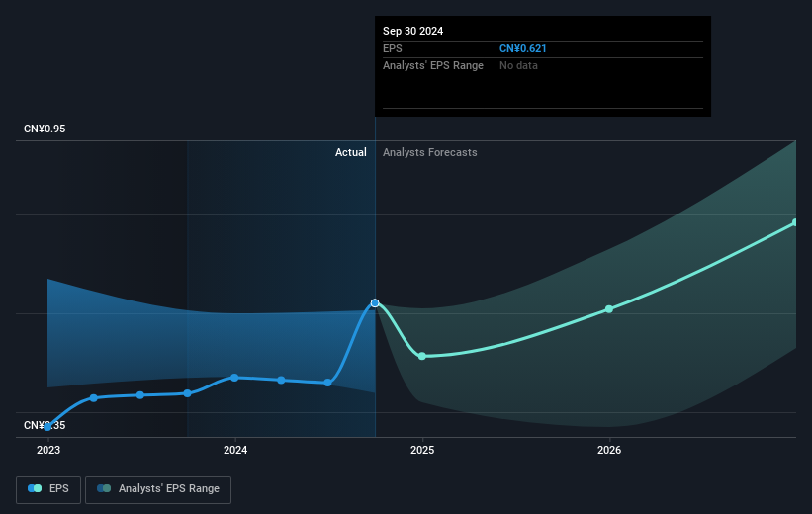
Task: Click the No data range value
Action: coord(518,66)
